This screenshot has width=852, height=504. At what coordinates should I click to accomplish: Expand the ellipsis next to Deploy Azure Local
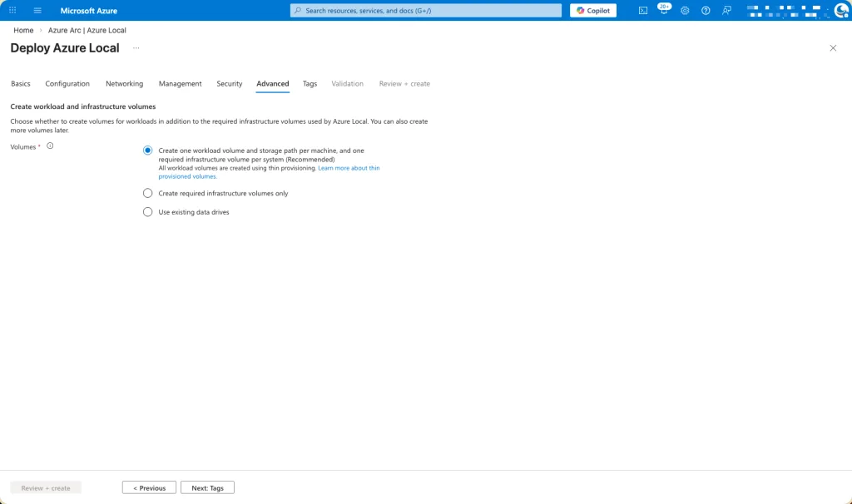tap(136, 48)
